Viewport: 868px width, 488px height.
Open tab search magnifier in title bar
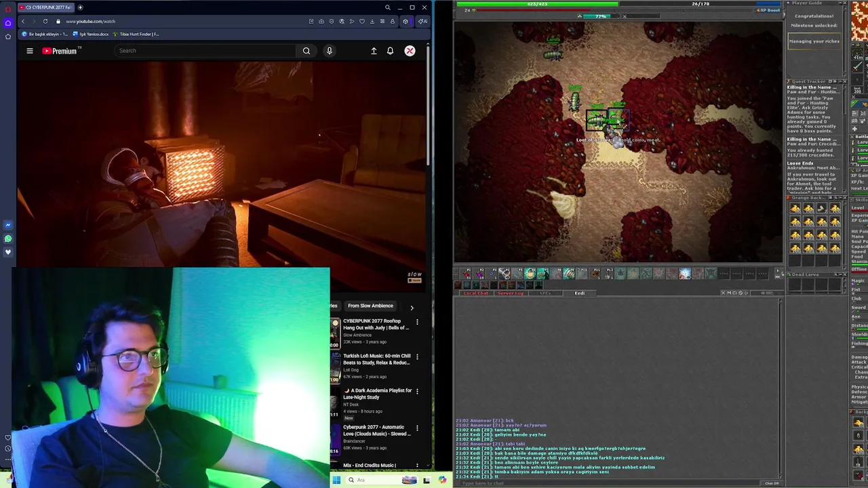click(387, 7)
